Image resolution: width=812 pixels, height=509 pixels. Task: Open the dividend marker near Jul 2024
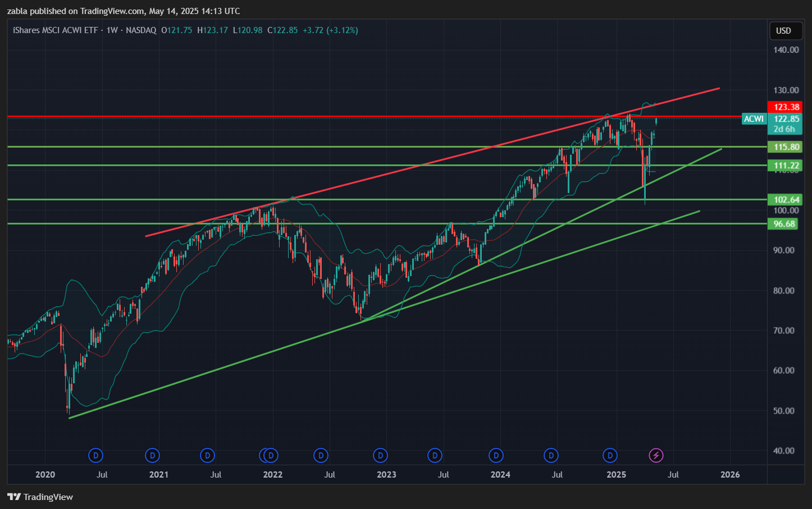(551, 455)
